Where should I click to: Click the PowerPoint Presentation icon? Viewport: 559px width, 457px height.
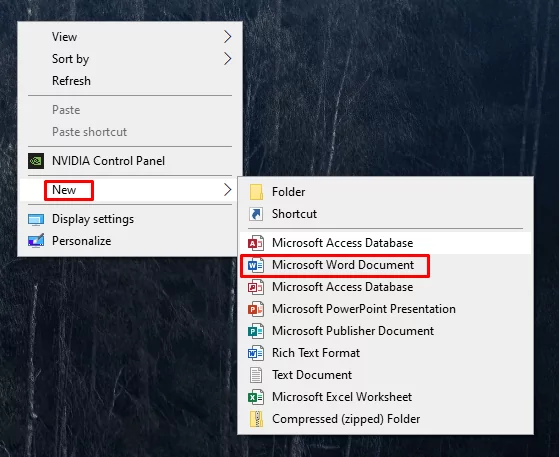coord(256,309)
